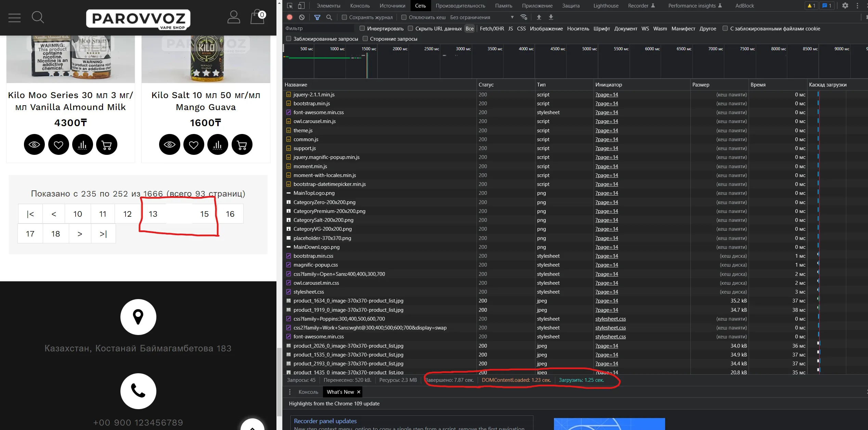868x430 pixels.
Task: Open the Приложение tab
Action: 537,6
